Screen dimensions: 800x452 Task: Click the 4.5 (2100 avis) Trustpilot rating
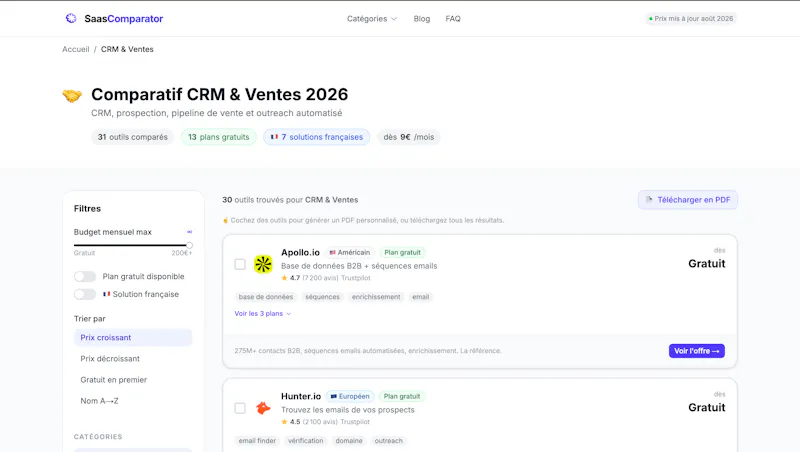pyautogui.click(x=326, y=422)
